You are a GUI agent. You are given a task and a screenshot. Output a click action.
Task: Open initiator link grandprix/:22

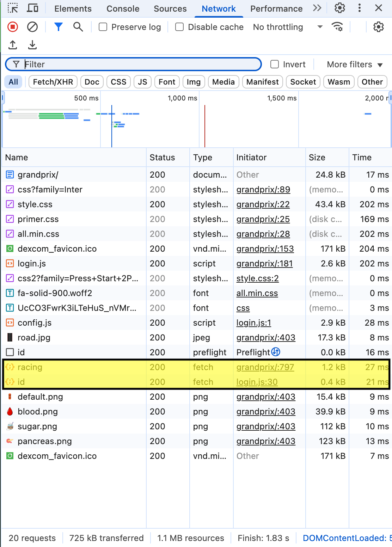click(263, 204)
